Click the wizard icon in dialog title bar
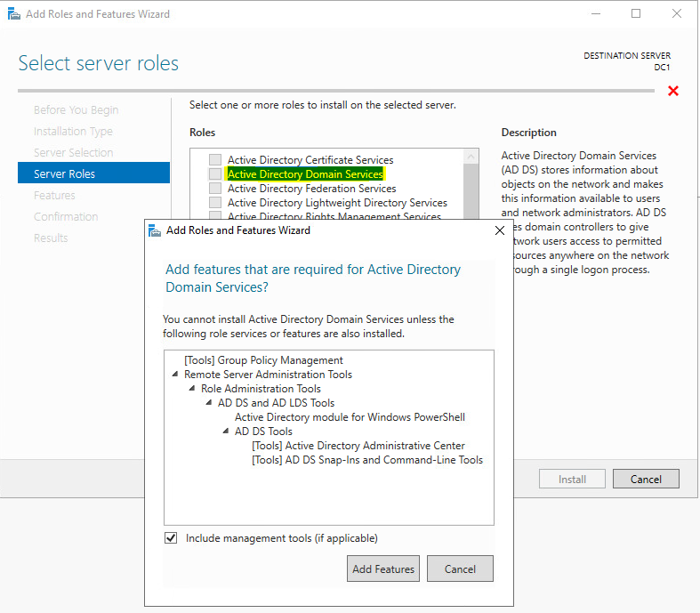Viewport: 700px width, 613px height. click(154, 230)
